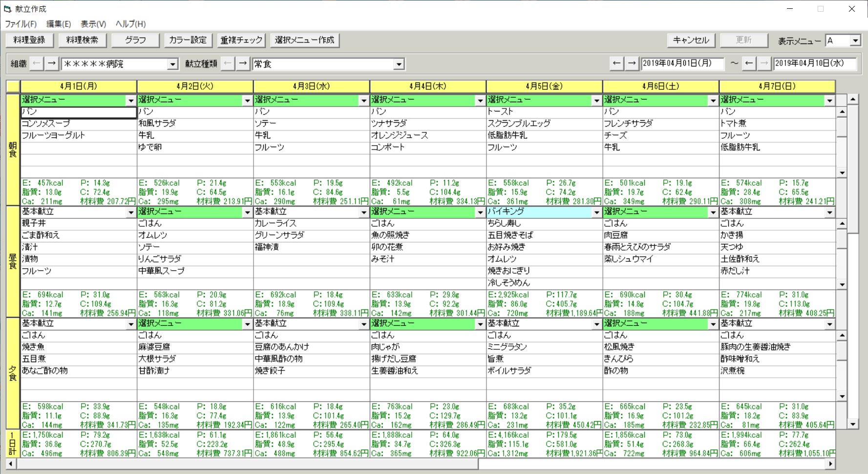Select the 夕食 row header
868x474 pixels.
pos(13,373)
